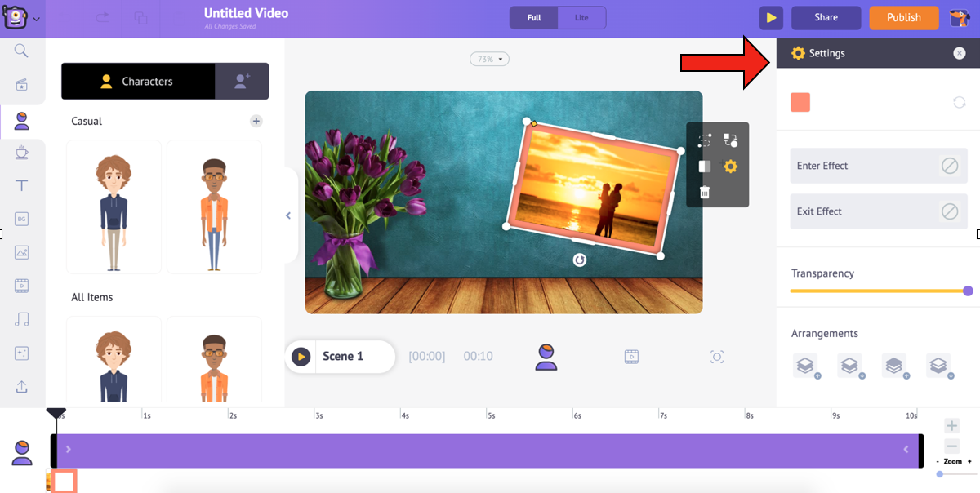Click the Share button
980x493 pixels.
(826, 17)
